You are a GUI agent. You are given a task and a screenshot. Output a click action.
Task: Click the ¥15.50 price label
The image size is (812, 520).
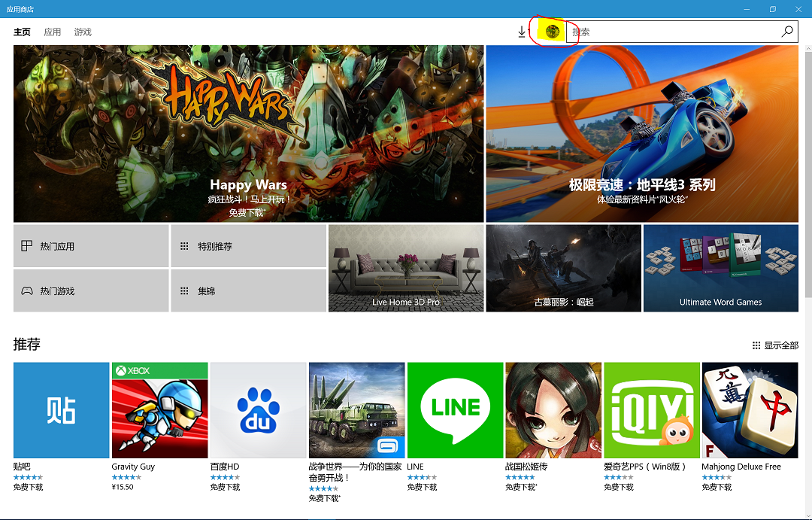click(123, 488)
